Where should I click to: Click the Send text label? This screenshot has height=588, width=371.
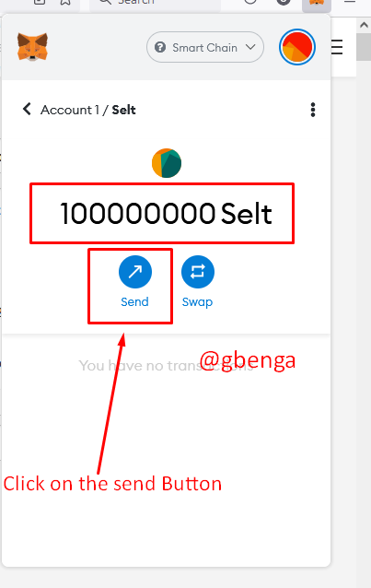[134, 302]
